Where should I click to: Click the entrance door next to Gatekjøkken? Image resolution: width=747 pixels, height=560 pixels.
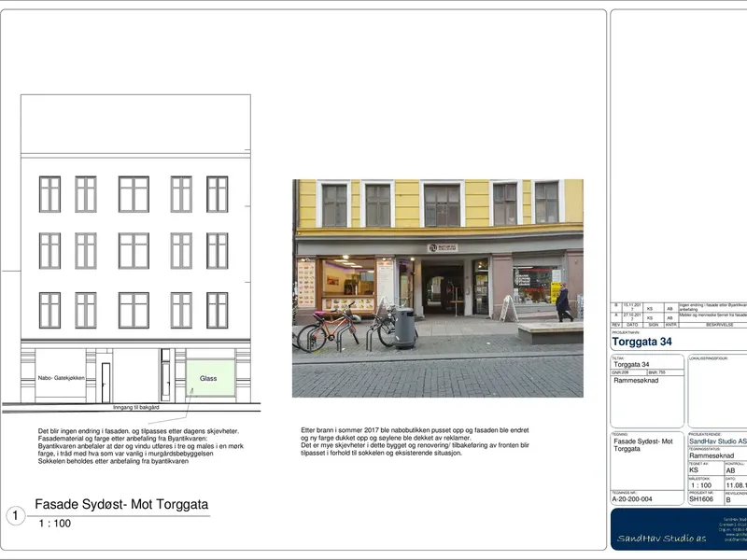tap(106, 383)
